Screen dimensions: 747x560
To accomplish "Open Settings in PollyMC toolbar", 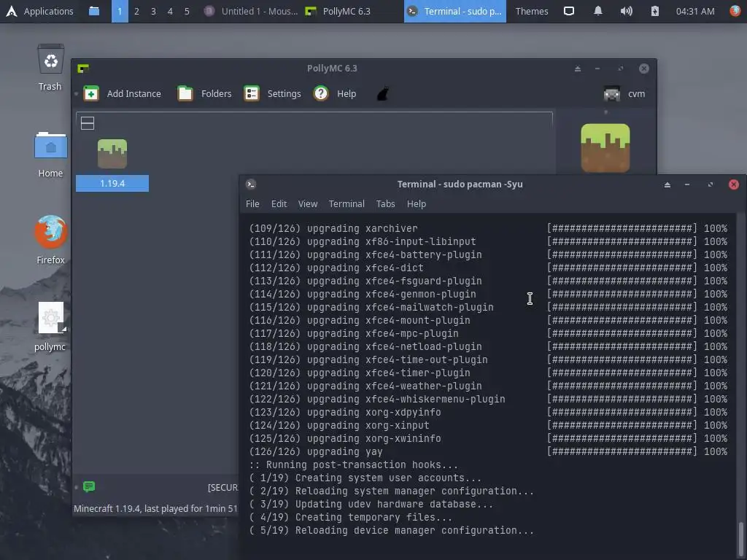I will [x=273, y=93].
